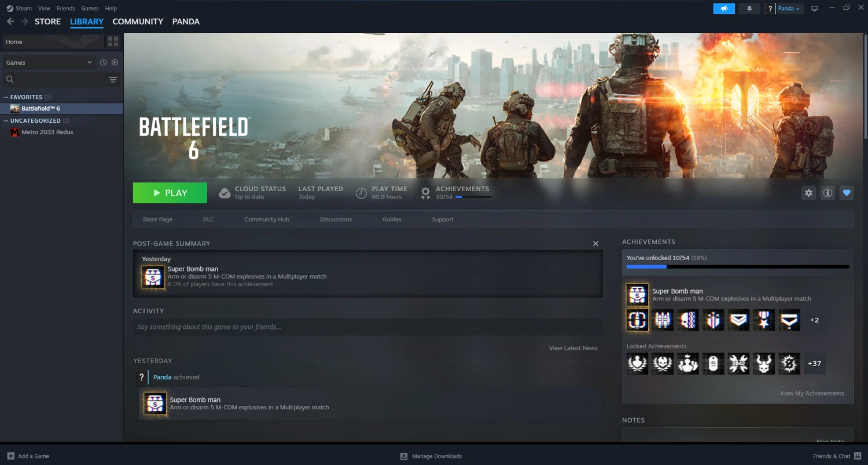The height and width of the screenshot is (465, 868).
Task: Click the cloud status icon
Action: (x=225, y=193)
